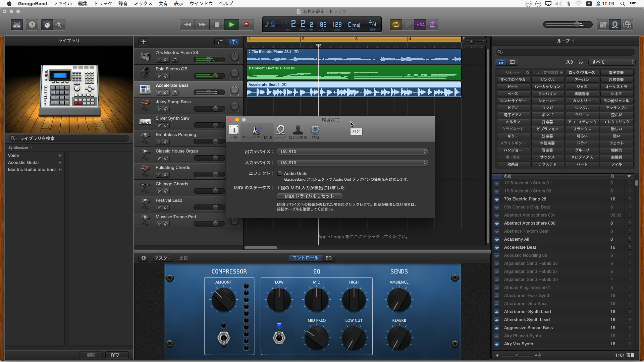Open the Scale dropdown in Loops

point(612,62)
